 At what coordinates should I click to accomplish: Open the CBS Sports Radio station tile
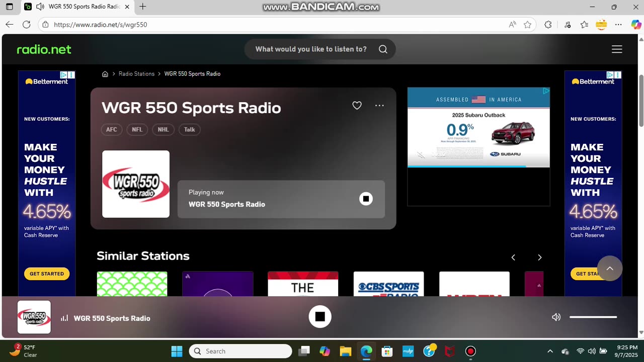coord(388,284)
